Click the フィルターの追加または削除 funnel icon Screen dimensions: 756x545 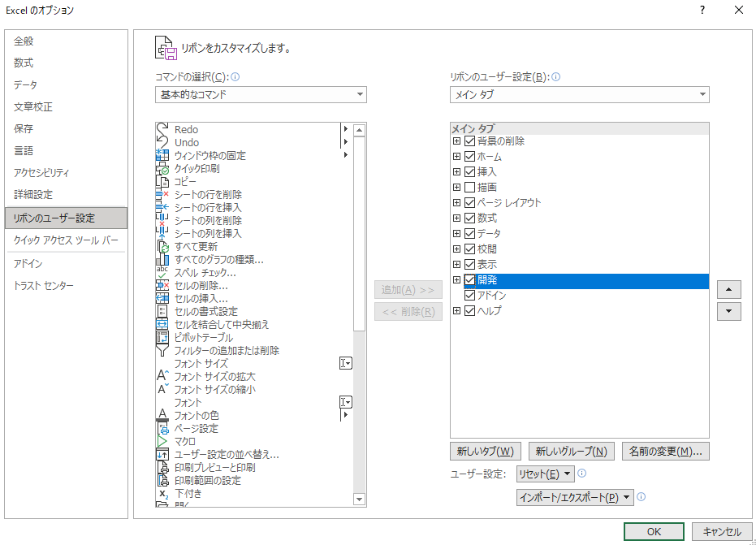(x=162, y=351)
